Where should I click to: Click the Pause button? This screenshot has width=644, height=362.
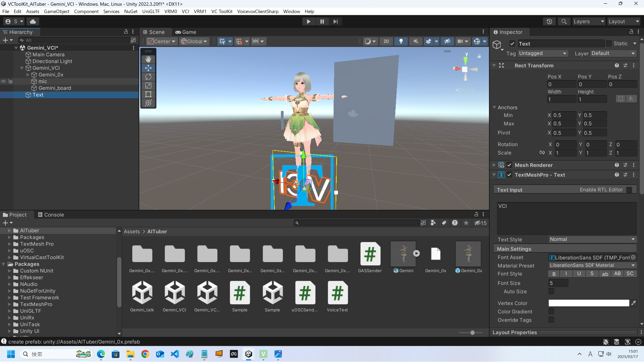coord(322,21)
